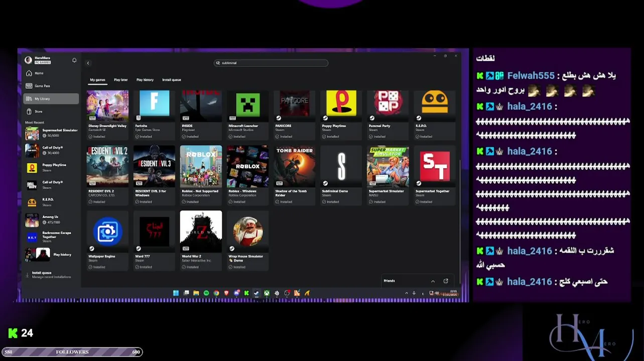Viewport: 644px width, 361px height.
Task: Open Supermarket Simulator tile in grid
Action: click(388, 175)
